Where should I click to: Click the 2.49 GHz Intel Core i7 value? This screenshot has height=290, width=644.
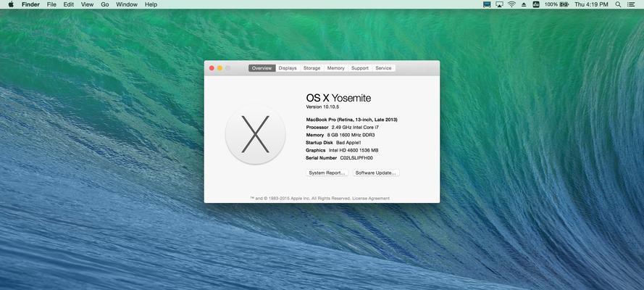click(x=355, y=128)
